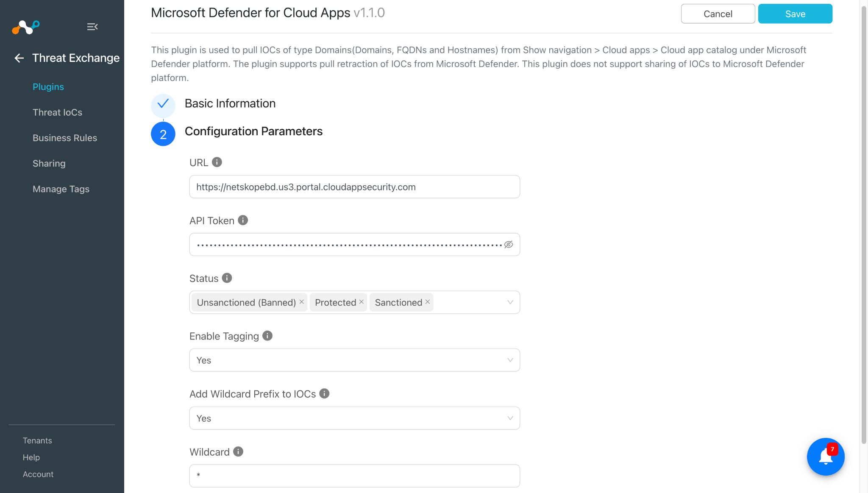Open the Enable Tagging dropdown
The image size is (868, 493).
tap(354, 360)
